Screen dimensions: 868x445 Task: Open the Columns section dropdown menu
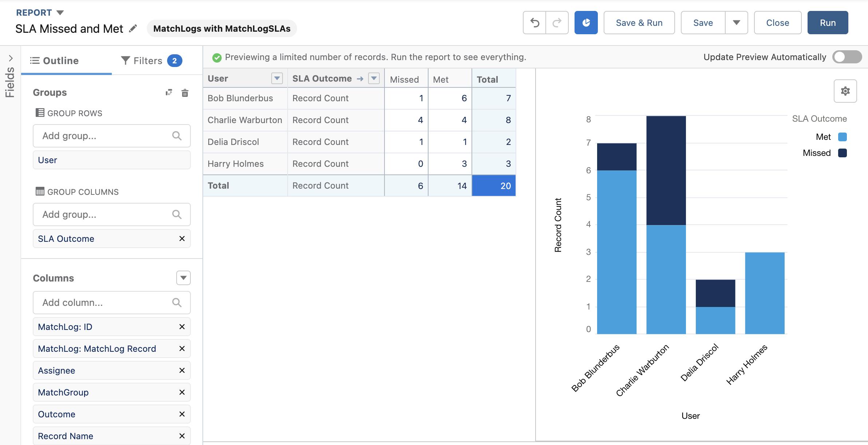184,278
